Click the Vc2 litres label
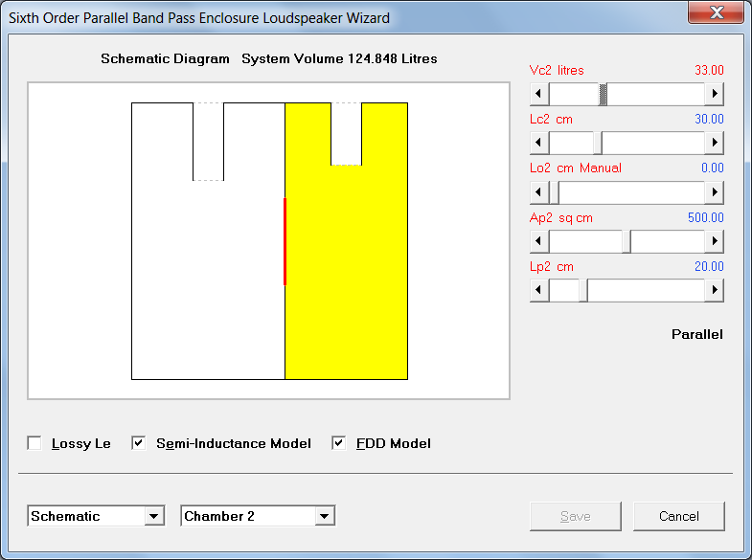 (x=557, y=71)
